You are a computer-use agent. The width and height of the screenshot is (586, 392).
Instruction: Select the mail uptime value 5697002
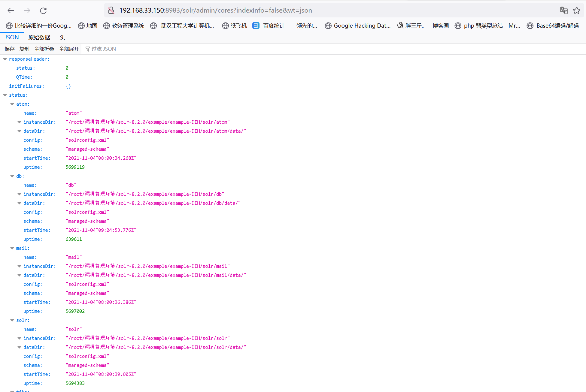pos(75,311)
